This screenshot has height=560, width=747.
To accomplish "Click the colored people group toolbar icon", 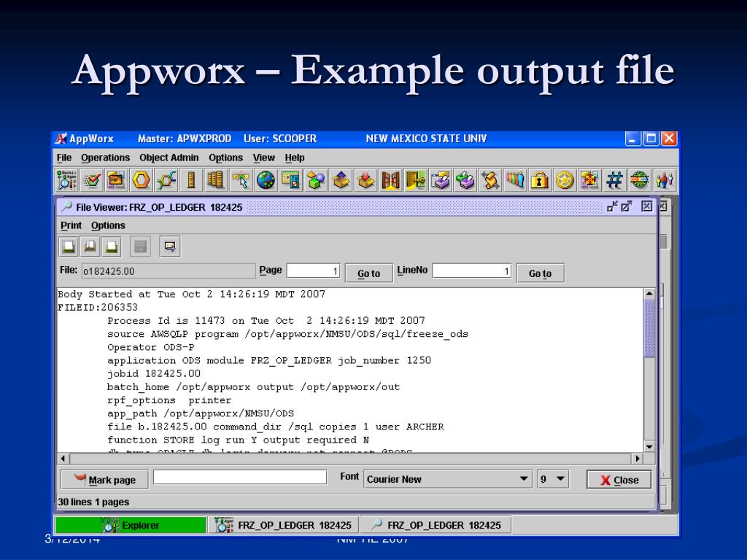I will pos(515,181).
